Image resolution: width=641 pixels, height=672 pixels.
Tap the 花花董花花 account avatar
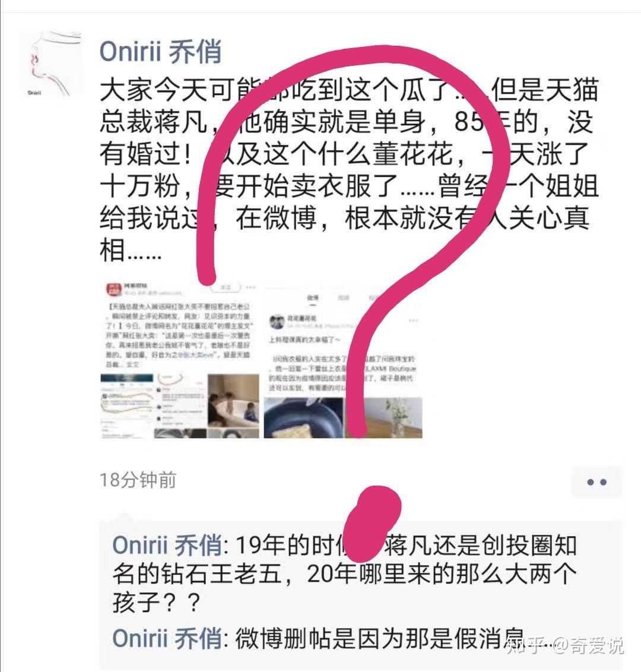277,321
